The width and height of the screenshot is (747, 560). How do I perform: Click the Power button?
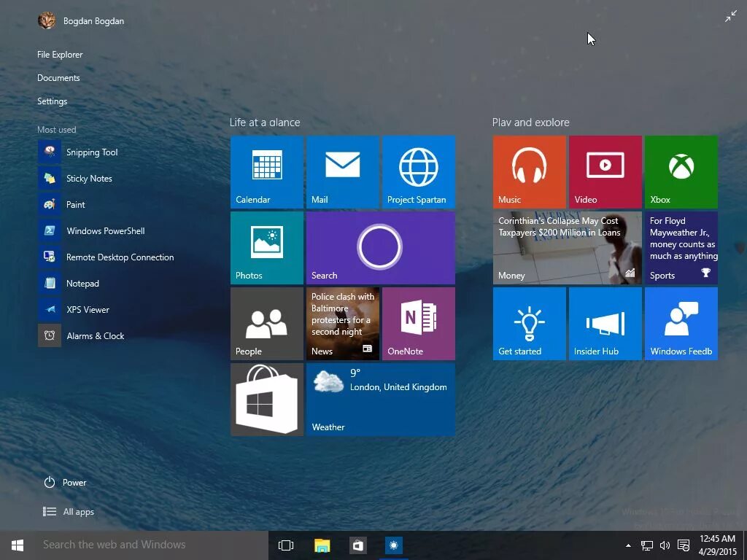click(65, 483)
